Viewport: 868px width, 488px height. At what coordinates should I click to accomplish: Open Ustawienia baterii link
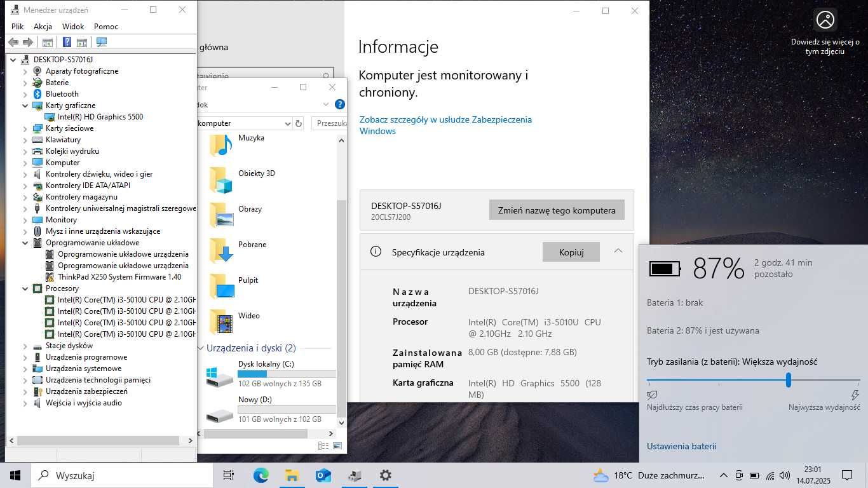[681, 446]
